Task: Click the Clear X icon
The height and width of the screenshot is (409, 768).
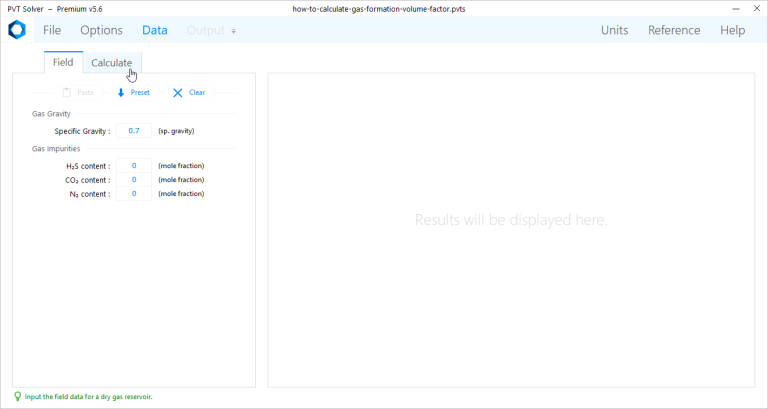Action: click(178, 93)
